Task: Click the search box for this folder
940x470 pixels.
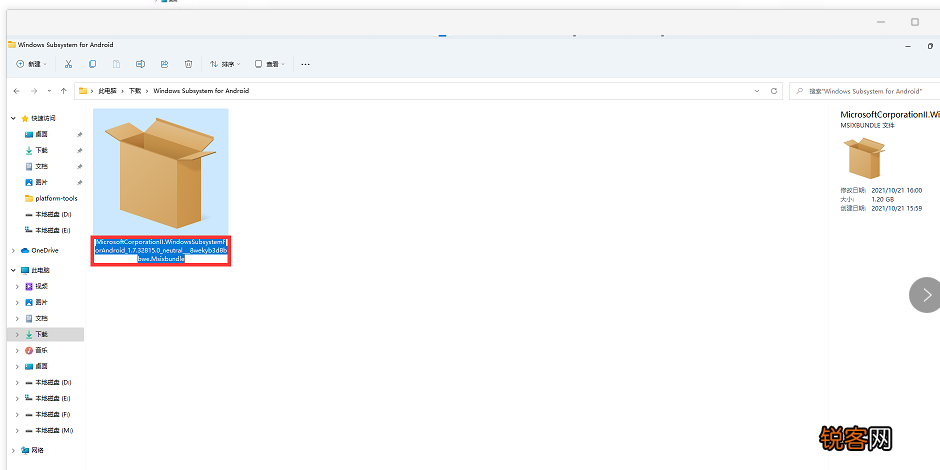Action: (x=864, y=91)
